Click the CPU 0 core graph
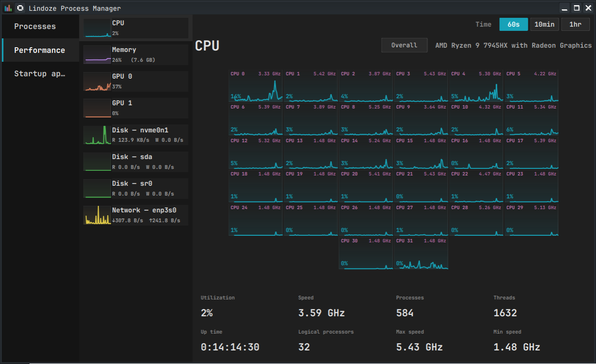This screenshot has height=364, width=596. [x=256, y=86]
